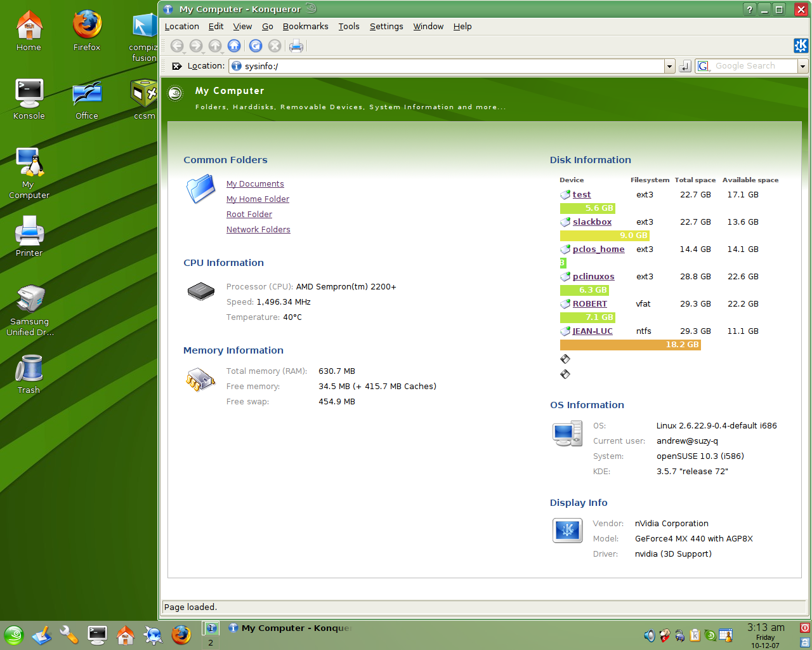Image resolution: width=812 pixels, height=650 pixels.
Task: Open the Help menu
Action: coord(462,26)
